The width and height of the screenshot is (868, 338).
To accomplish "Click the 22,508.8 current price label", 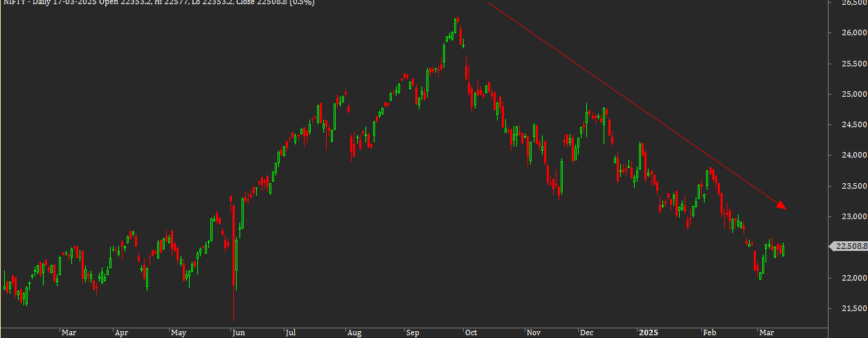I will [x=848, y=246].
